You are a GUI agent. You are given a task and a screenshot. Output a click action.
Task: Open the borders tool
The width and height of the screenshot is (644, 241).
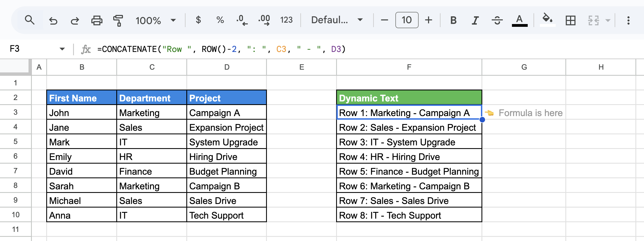570,20
